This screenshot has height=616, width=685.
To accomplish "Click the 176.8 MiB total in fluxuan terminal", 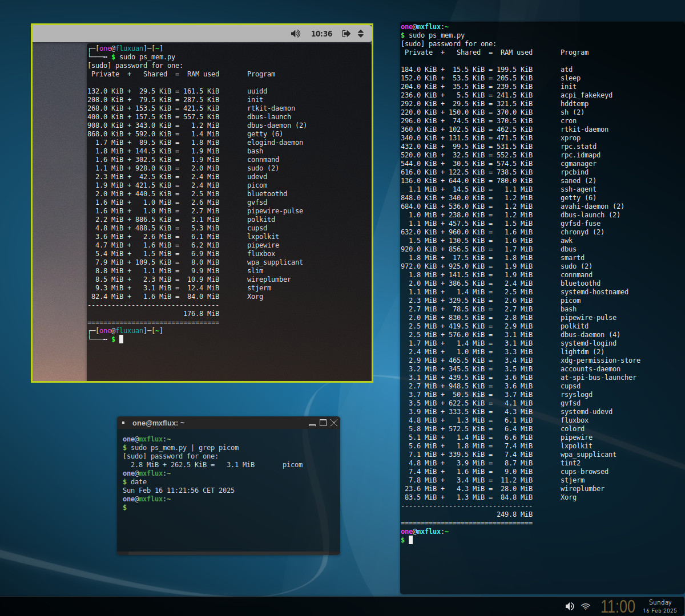I will [201, 314].
